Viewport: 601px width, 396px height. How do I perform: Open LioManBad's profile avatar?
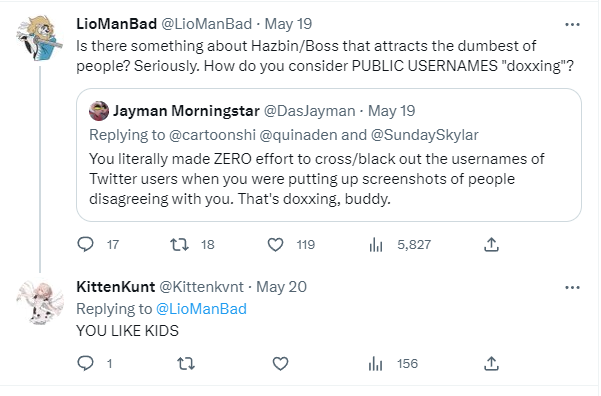[40, 38]
